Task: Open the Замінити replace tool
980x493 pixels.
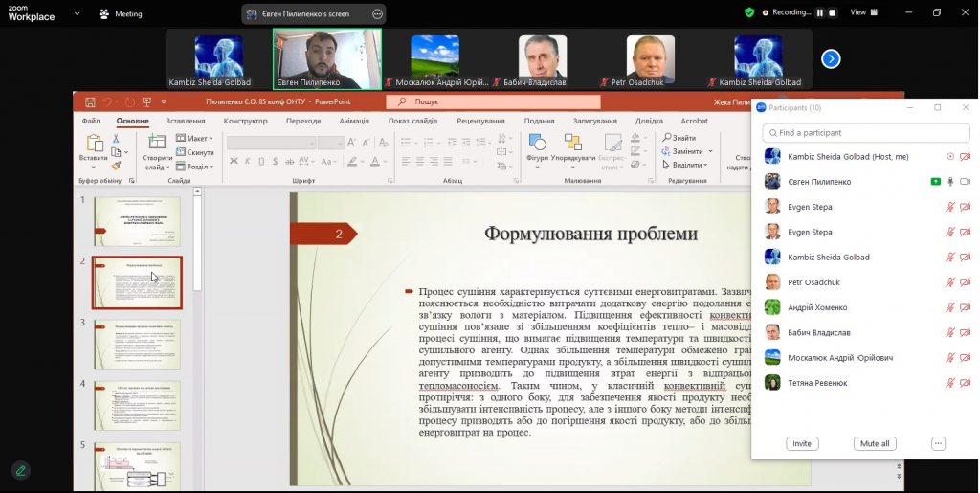Action: [x=687, y=151]
